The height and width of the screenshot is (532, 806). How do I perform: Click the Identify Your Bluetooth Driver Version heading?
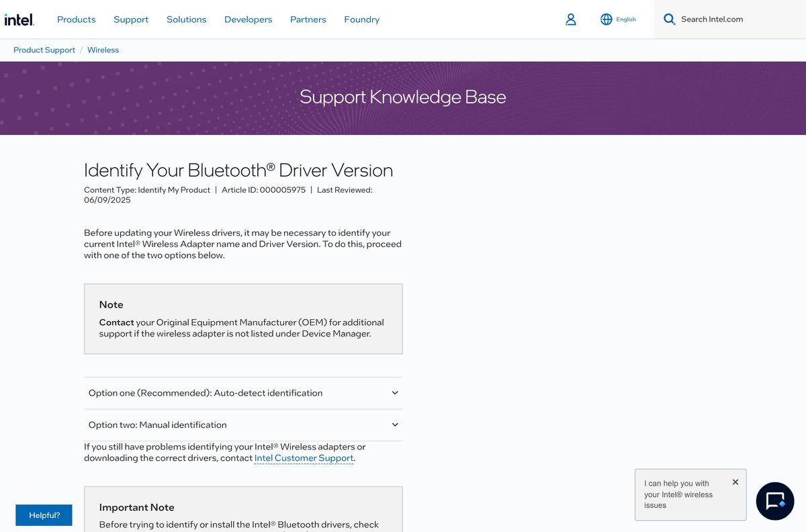tap(238, 170)
